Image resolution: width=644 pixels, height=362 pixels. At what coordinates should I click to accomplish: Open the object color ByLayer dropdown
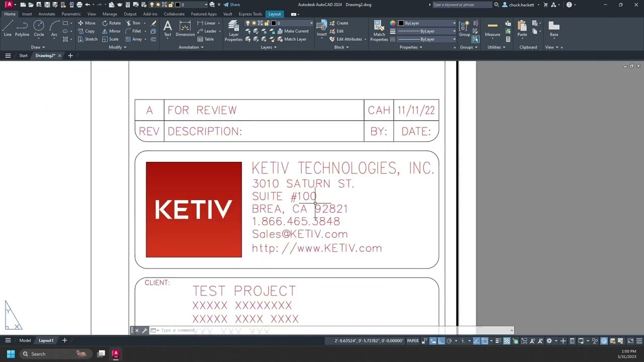[x=427, y=23]
